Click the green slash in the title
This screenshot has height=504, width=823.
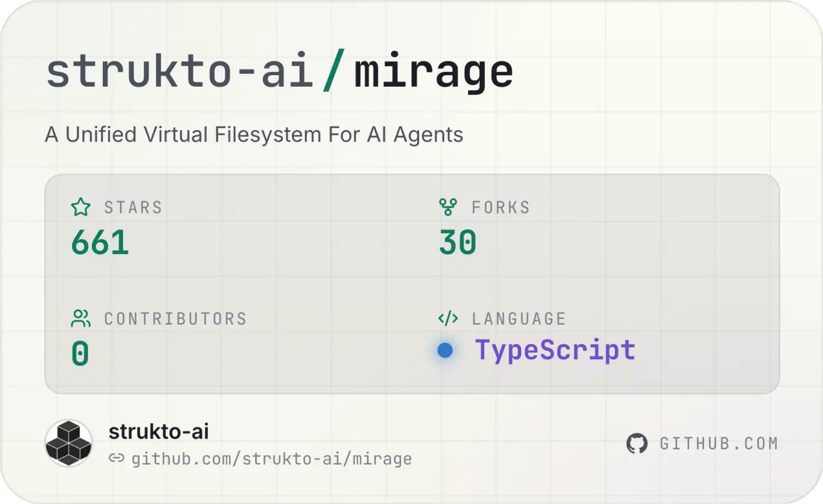click(x=333, y=71)
